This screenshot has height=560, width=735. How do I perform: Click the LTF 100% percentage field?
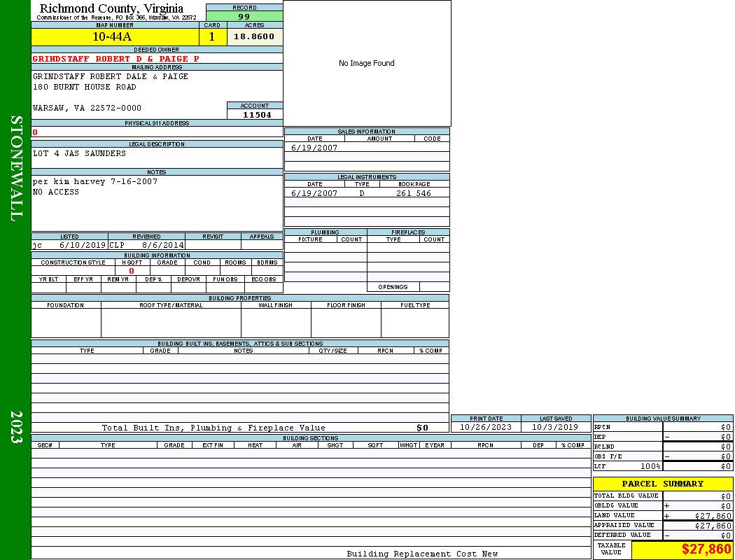coord(649,466)
